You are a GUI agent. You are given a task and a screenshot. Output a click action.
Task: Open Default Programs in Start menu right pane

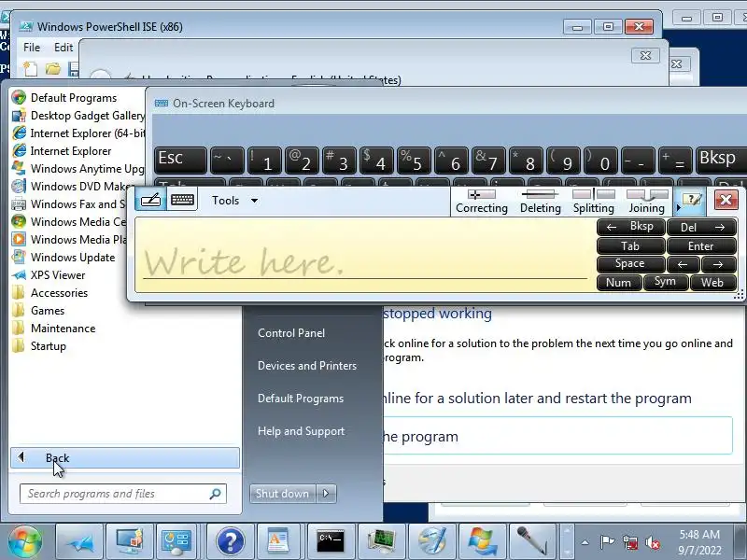(300, 399)
